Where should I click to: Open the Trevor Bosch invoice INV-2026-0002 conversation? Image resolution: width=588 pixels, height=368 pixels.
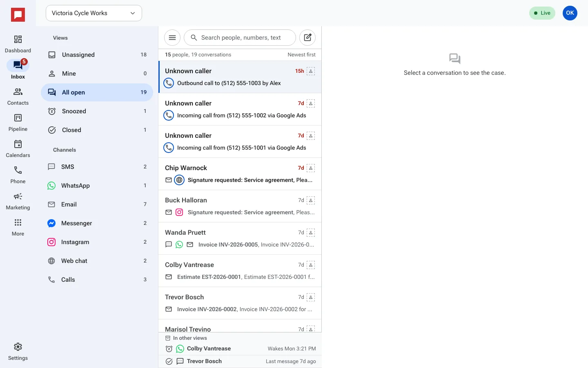tap(240, 303)
